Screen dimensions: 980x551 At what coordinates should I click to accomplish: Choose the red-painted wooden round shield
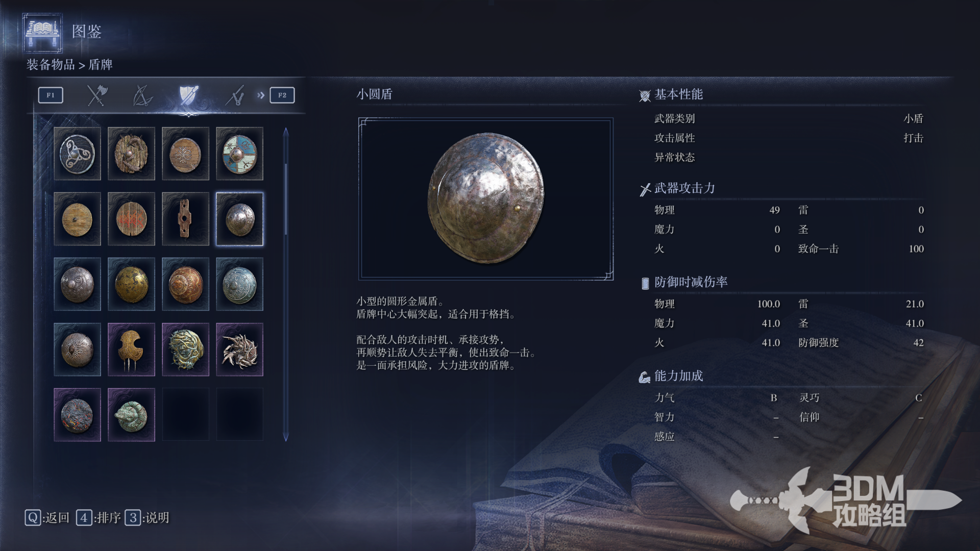(131, 219)
